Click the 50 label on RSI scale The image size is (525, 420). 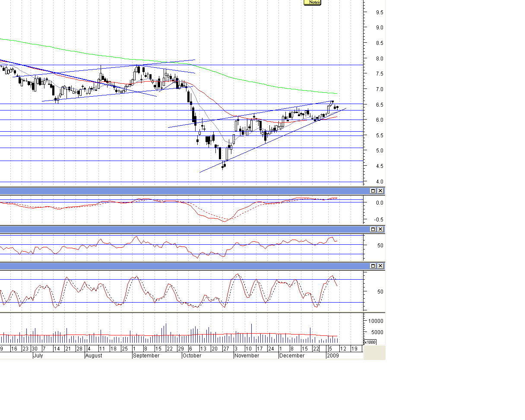click(x=380, y=245)
